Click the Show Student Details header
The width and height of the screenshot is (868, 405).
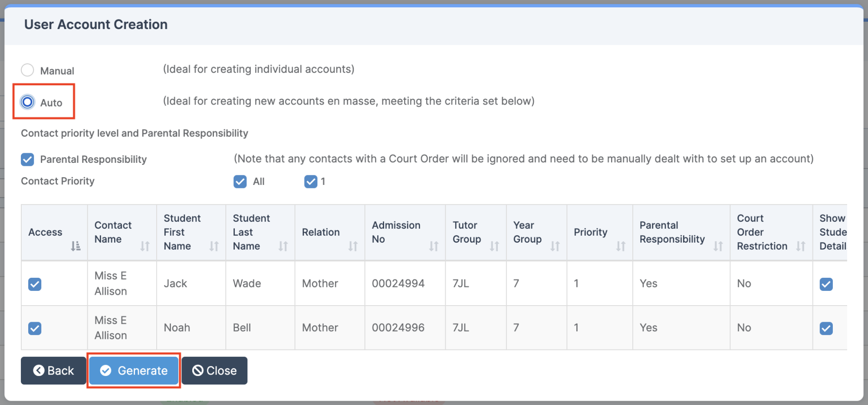click(833, 232)
